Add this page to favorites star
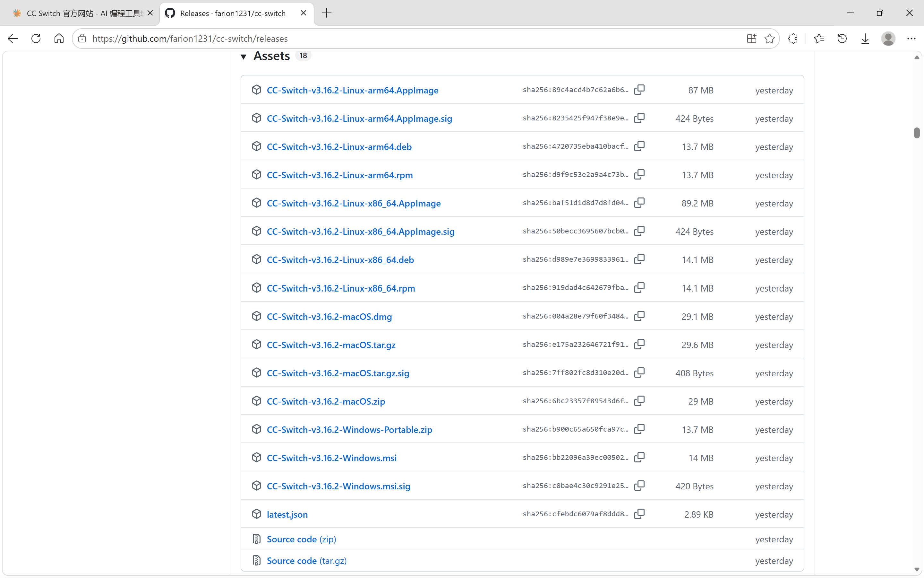Screen dimensions: 924x578 click(769, 39)
